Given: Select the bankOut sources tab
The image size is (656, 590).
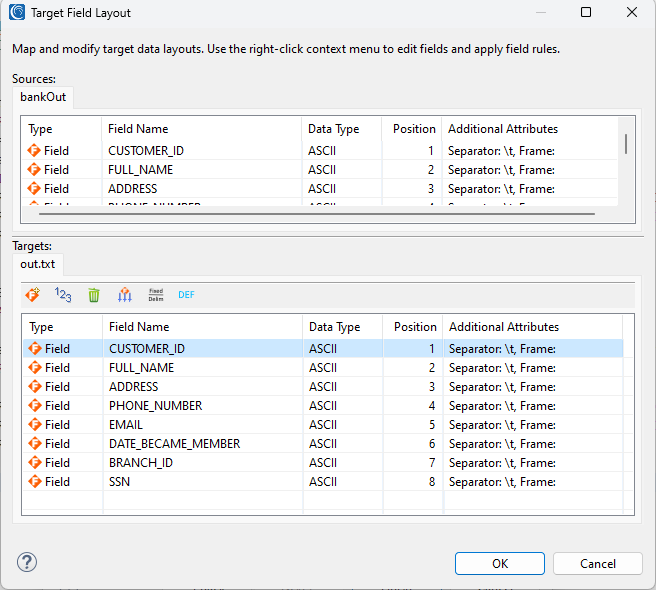Looking at the screenshot, I should click(x=43, y=97).
